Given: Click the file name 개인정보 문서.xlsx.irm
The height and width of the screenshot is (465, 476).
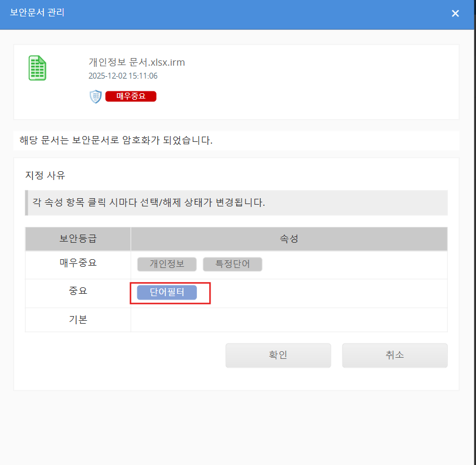Looking at the screenshot, I should [137, 62].
